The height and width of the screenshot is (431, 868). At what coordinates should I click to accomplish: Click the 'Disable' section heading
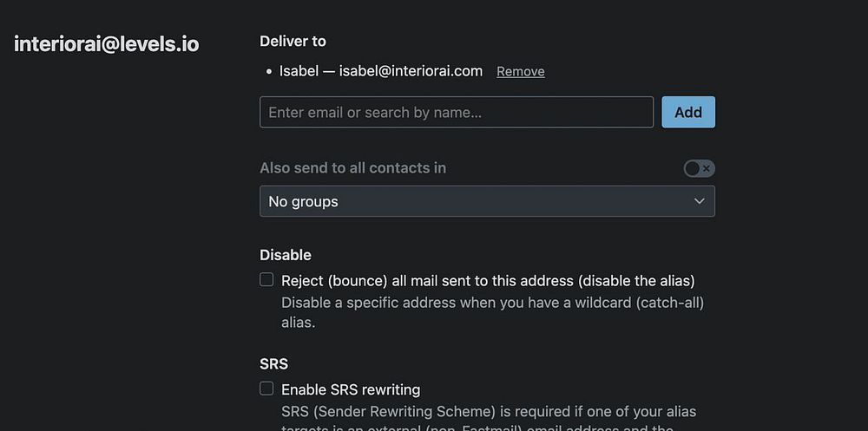[x=286, y=255]
